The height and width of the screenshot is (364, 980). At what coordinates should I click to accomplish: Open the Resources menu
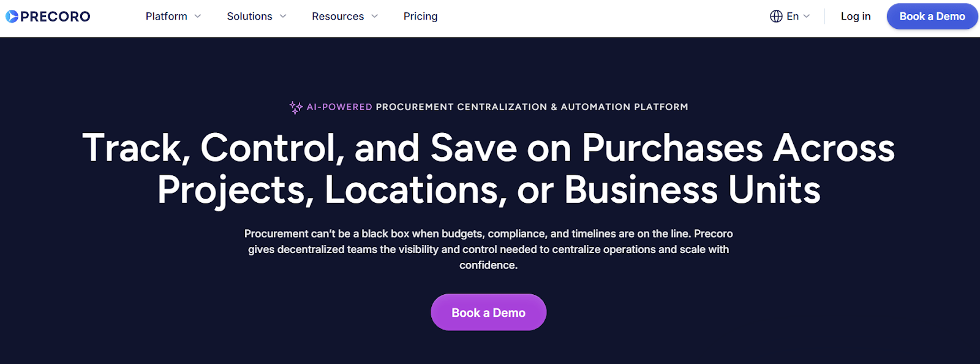[337, 17]
